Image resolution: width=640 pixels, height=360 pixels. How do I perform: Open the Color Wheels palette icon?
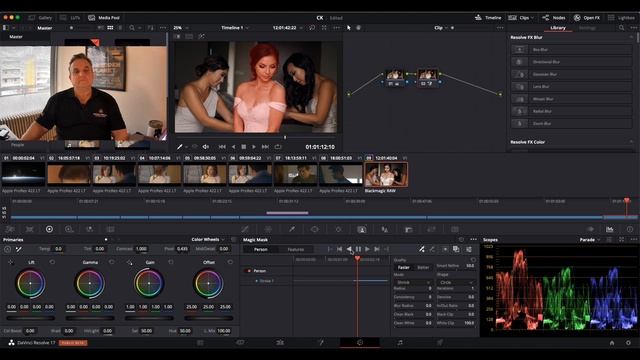(x=49, y=229)
